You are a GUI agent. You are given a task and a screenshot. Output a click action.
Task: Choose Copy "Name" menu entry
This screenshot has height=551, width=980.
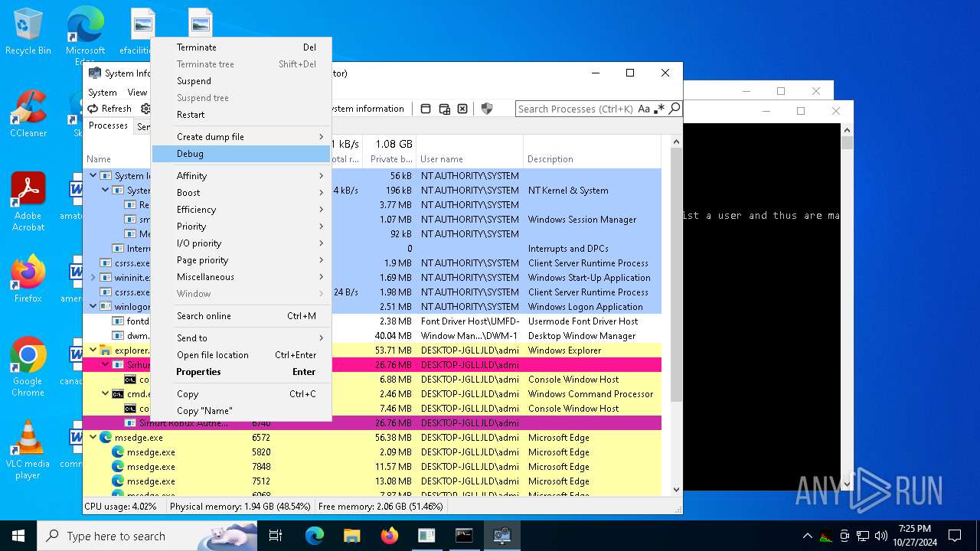pos(241,411)
